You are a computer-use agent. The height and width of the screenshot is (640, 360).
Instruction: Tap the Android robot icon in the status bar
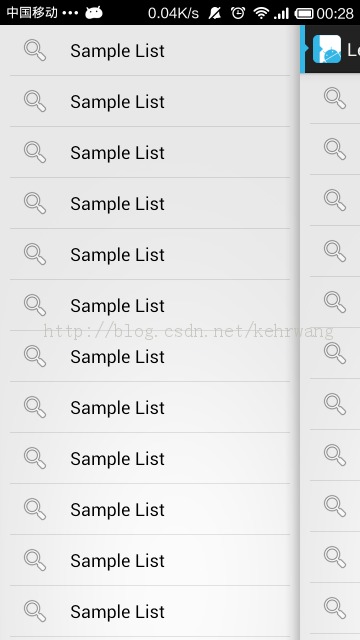tap(93, 13)
